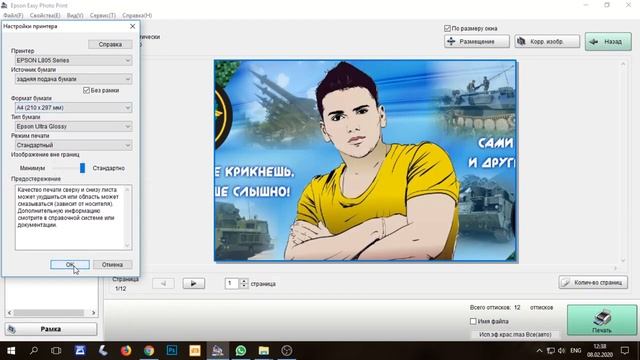Decrease page number with down stepper

pyautogui.click(x=244, y=286)
